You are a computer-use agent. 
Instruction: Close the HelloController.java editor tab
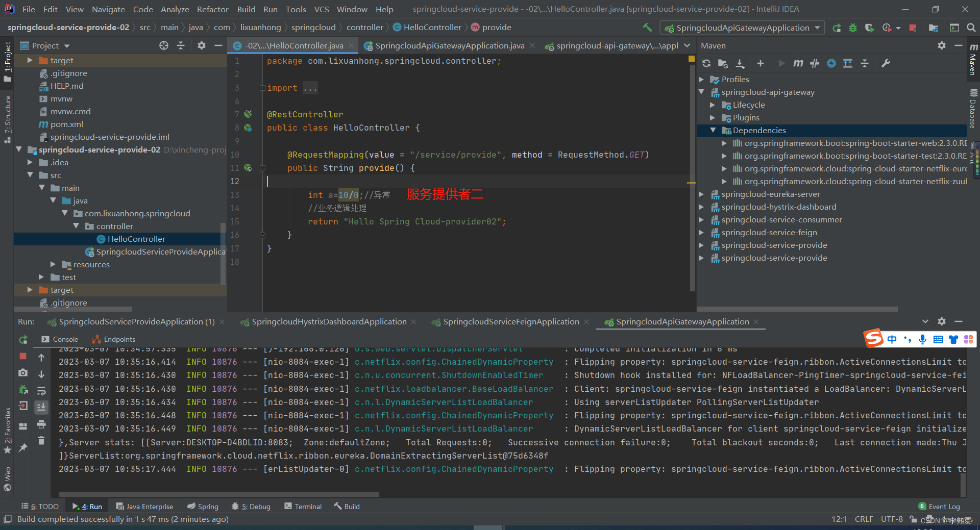pyautogui.click(x=351, y=45)
